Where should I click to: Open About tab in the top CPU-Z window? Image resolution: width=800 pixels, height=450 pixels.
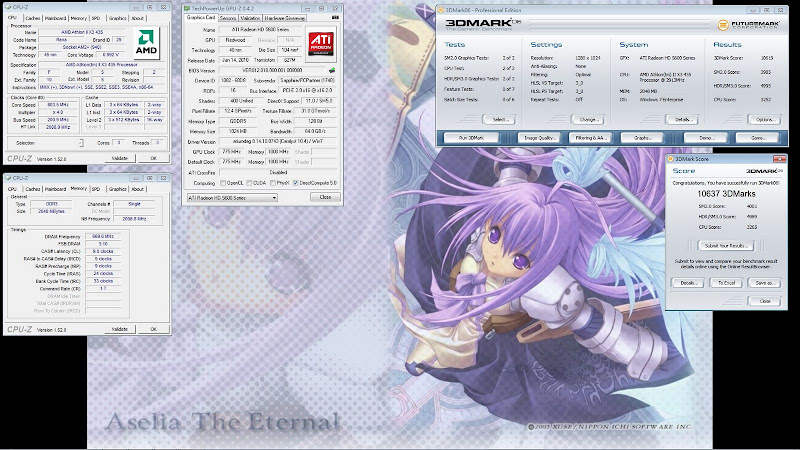(x=138, y=18)
